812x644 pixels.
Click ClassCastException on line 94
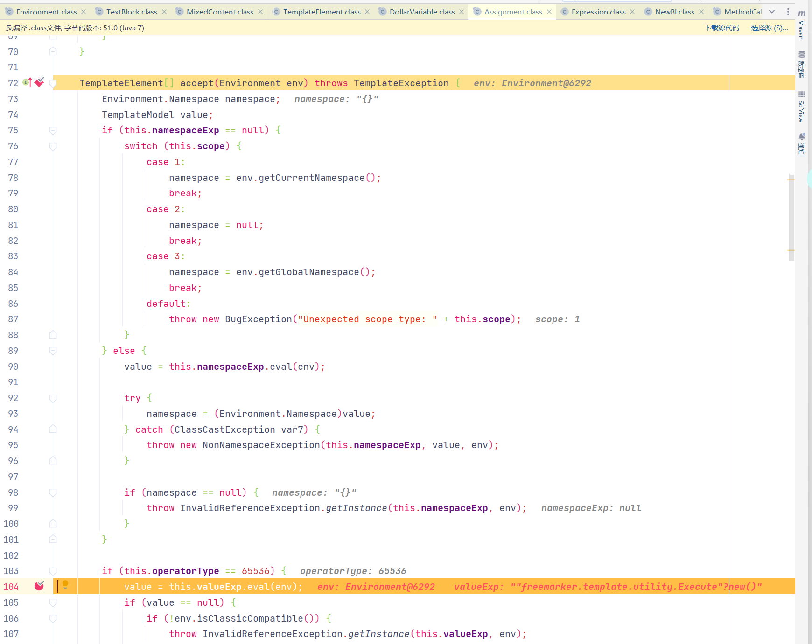point(225,430)
